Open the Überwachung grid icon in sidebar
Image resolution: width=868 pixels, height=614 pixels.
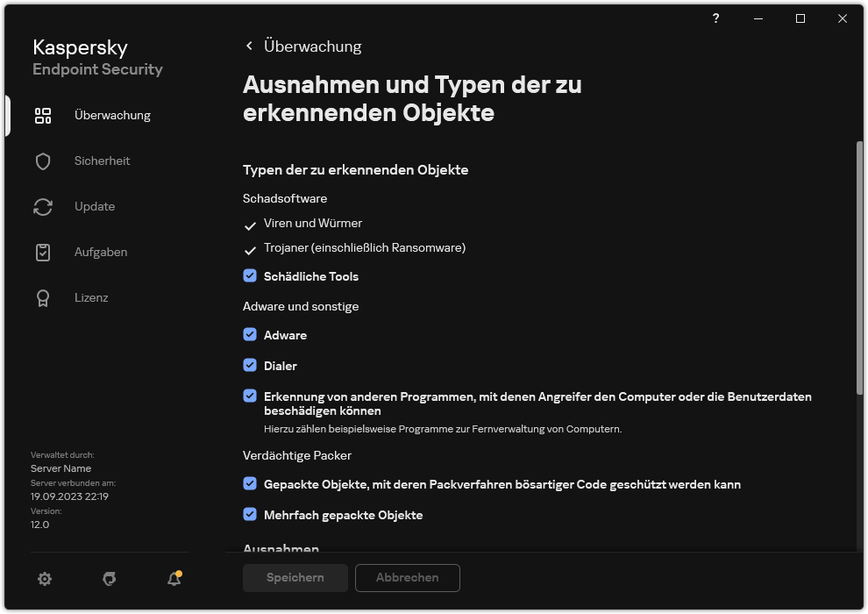[x=42, y=115]
